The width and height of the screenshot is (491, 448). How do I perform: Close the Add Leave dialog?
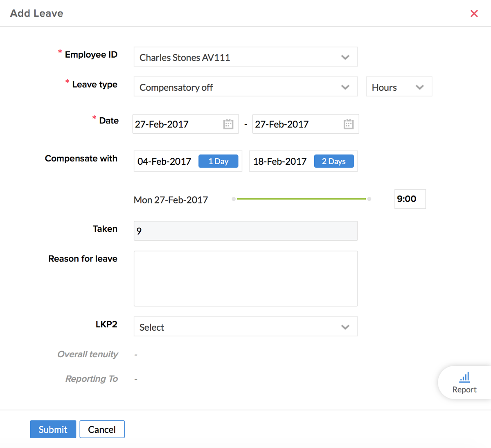(474, 13)
